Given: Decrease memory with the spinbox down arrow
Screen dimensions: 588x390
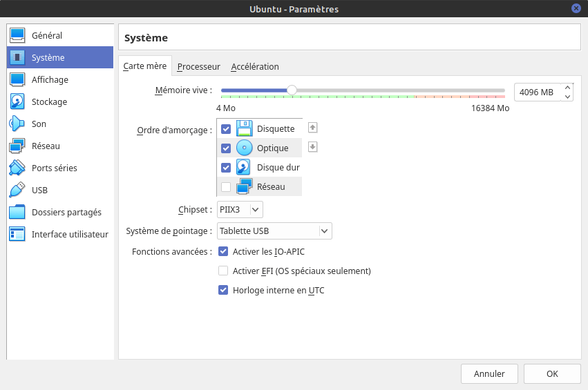Looking at the screenshot, I should (567, 97).
